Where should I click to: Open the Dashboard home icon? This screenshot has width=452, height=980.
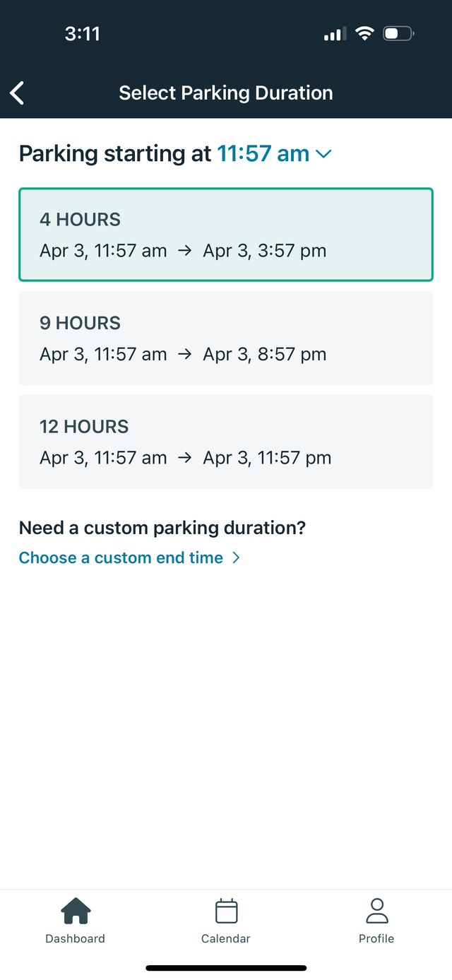pyautogui.click(x=76, y=911)
